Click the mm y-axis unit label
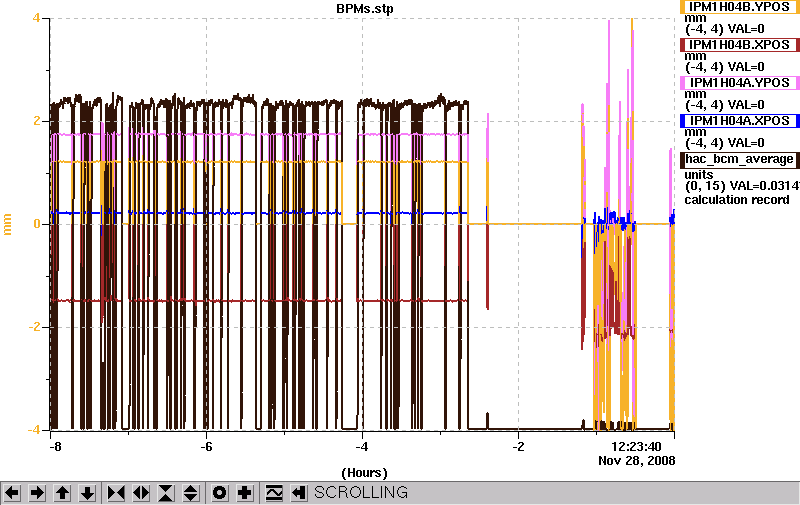 tap(7, 224)
